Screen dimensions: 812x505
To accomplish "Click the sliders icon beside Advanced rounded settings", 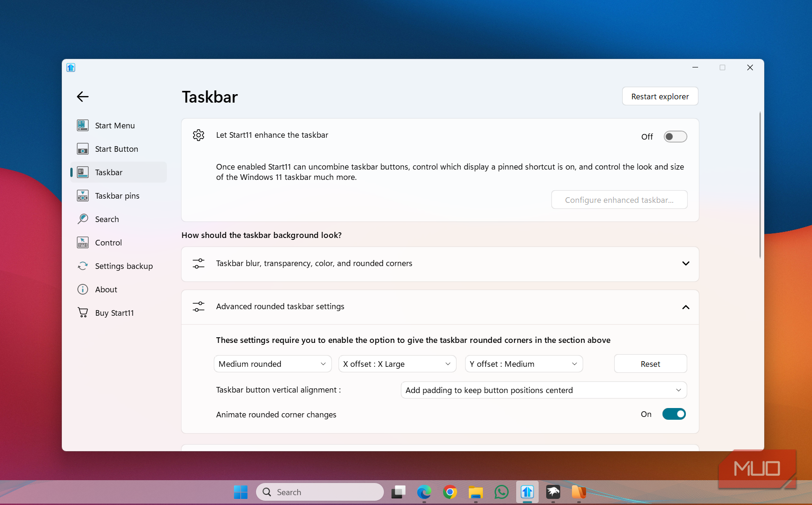I will 198,306.
